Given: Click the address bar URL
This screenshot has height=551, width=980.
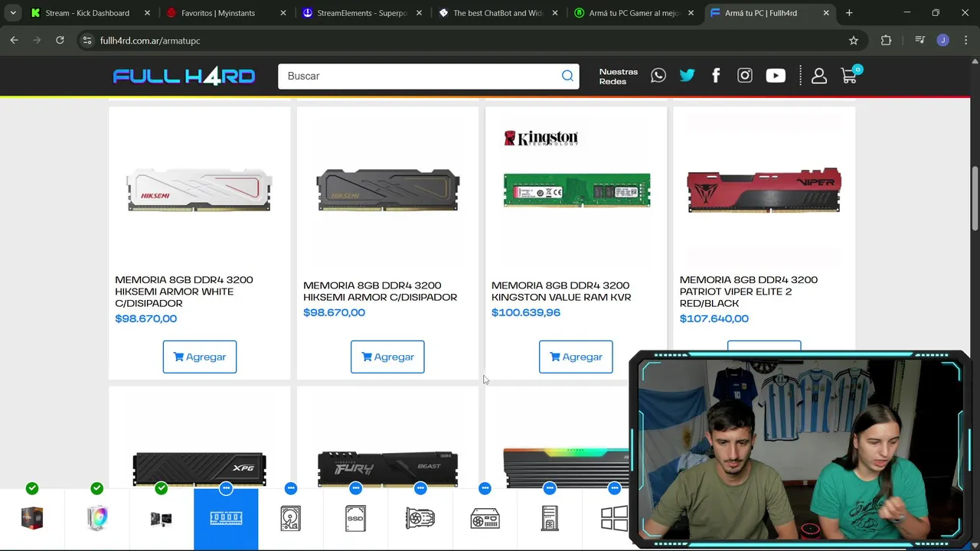Looking at the screenshot, I should click(150, 41).
